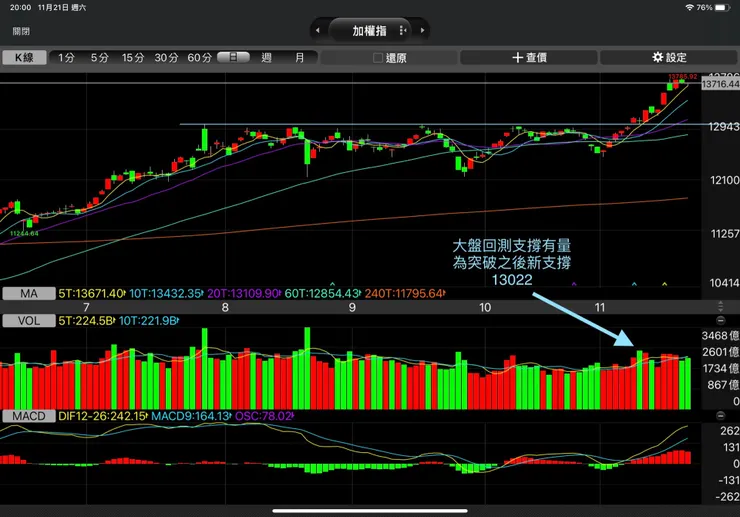This screenshot has width=740, height=517.
Task: Open the 查價 price lookup
Action: [529, 58]
